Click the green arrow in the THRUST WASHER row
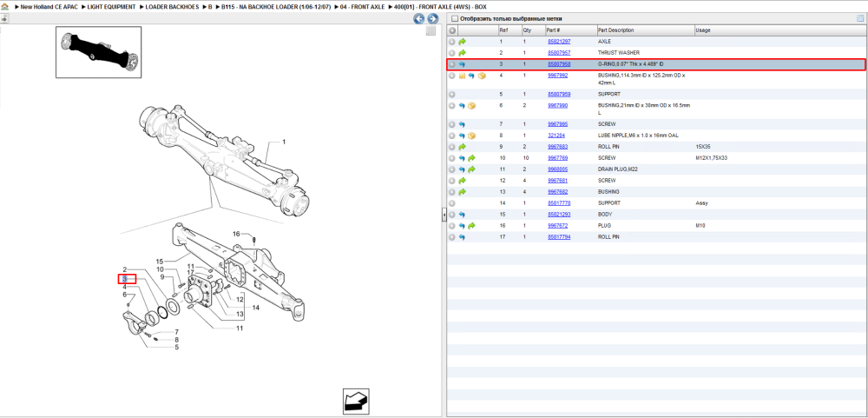Image resolution: width=868 pixels, height=418 pixels. (463, 53)
